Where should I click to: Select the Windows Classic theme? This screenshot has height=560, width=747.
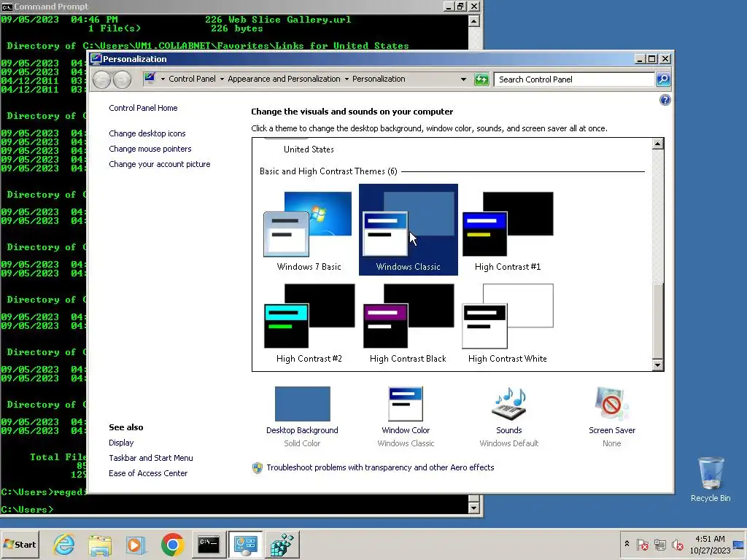pyautogui.click(x=409, y=230)
